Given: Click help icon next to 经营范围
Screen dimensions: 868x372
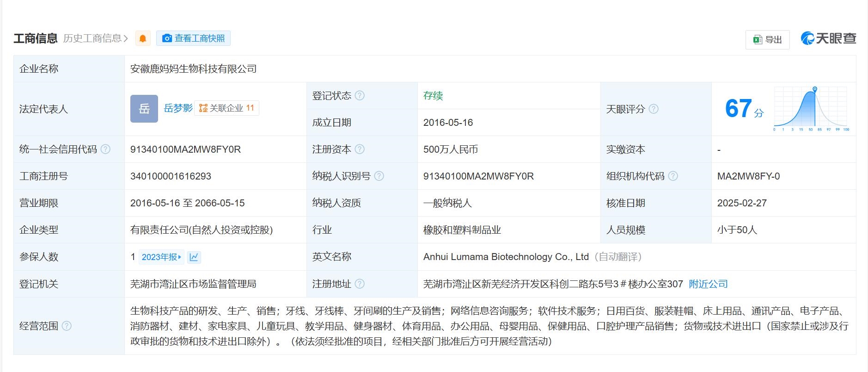Looking at the screenshot, I should coord(67,326).
